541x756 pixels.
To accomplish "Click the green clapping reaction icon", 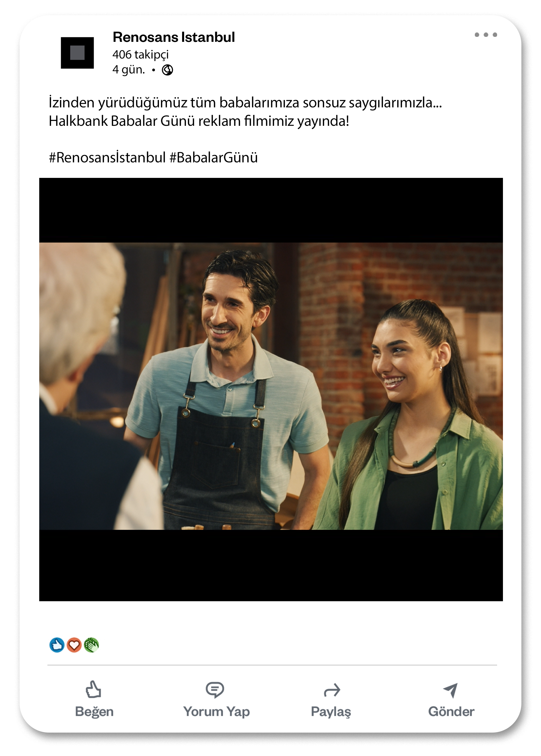I will coord(91,645).
